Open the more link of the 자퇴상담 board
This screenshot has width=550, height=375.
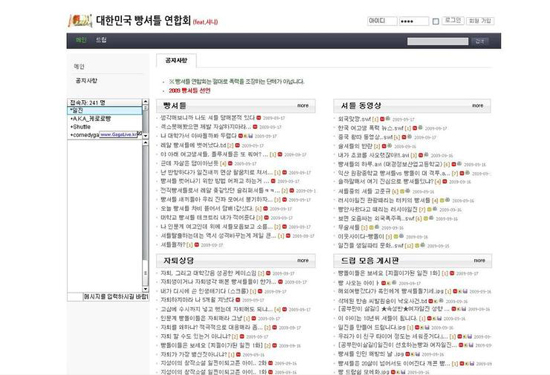tap(303, 260)
